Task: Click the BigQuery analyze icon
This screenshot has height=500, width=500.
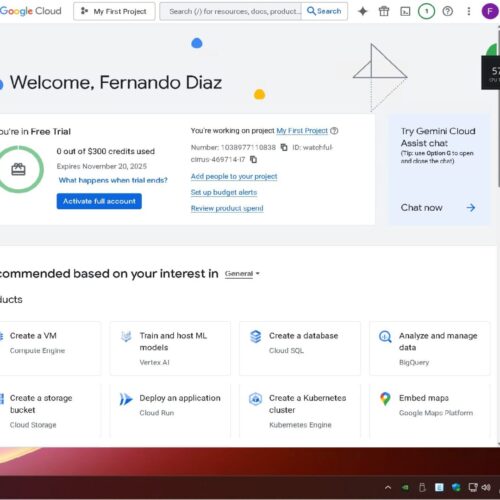Action: pos(385,336)
